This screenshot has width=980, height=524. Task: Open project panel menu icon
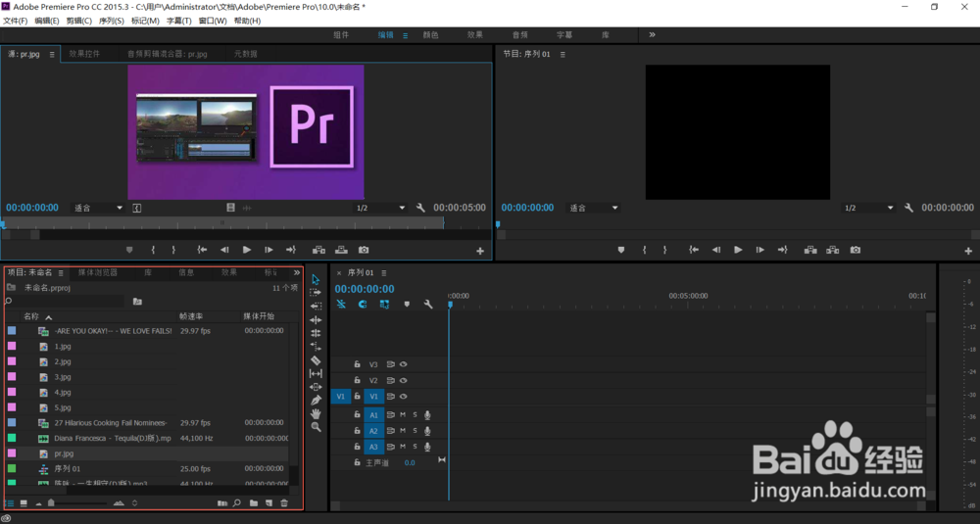coord(61,273)
